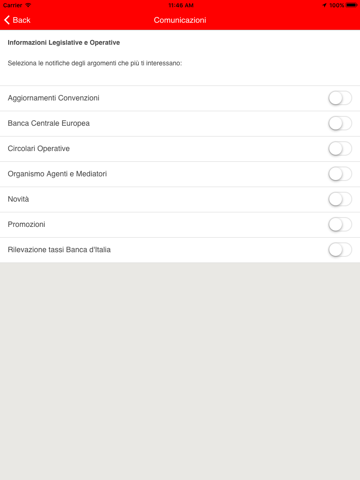Select the Banca Centrale Europea label
The height and width of the screenshot is (480, 360).
tap(49, 123)
